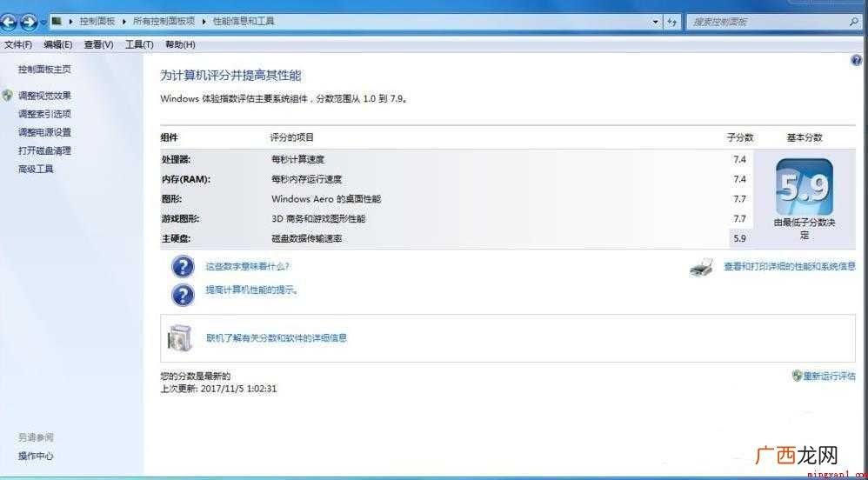
Task: Click the 评分的项目 column header
Action: [x=291, y=137]
